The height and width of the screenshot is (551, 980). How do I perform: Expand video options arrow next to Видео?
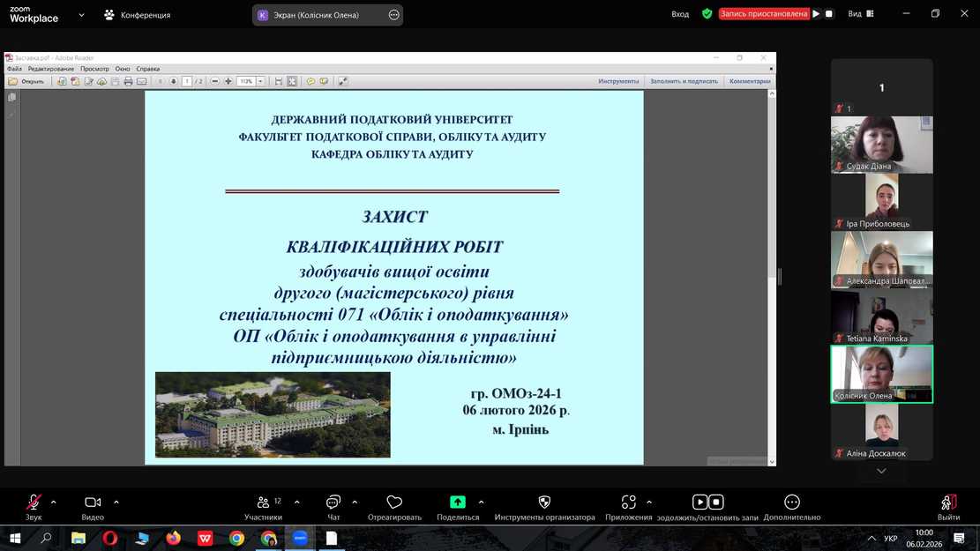116,503
